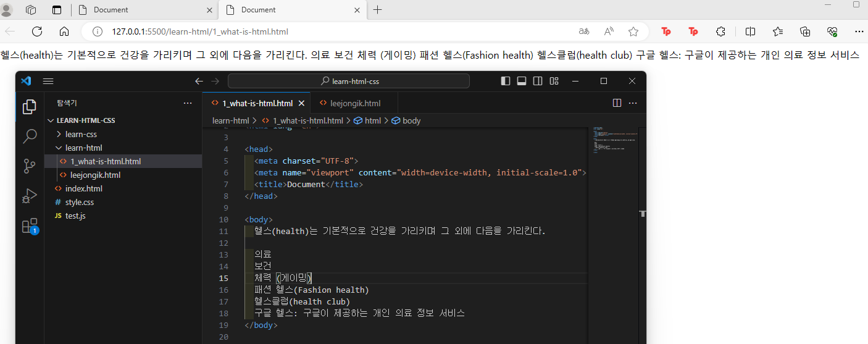Select 1_what-is-html.html in the file tree
The height and width of the screenshot is (344, 868).
[105, 161]
